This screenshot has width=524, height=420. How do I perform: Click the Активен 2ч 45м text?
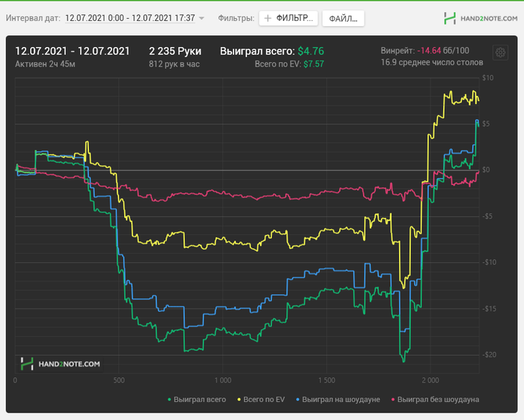coord(45,64)
